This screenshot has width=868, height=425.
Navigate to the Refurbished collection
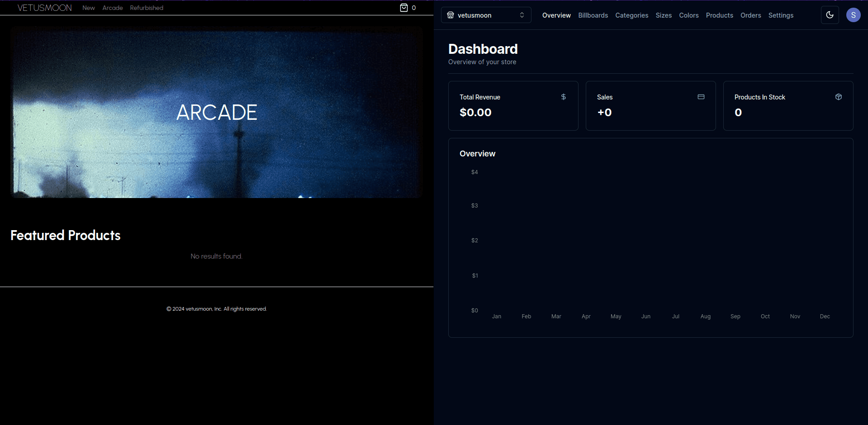click(146, 8)
